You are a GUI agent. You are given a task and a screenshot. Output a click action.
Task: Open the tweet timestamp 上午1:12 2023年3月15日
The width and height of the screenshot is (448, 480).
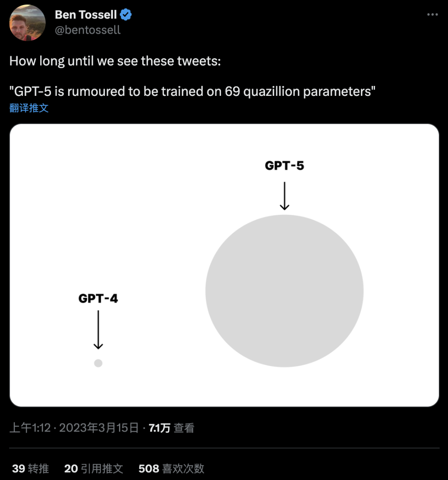[74, 428]
